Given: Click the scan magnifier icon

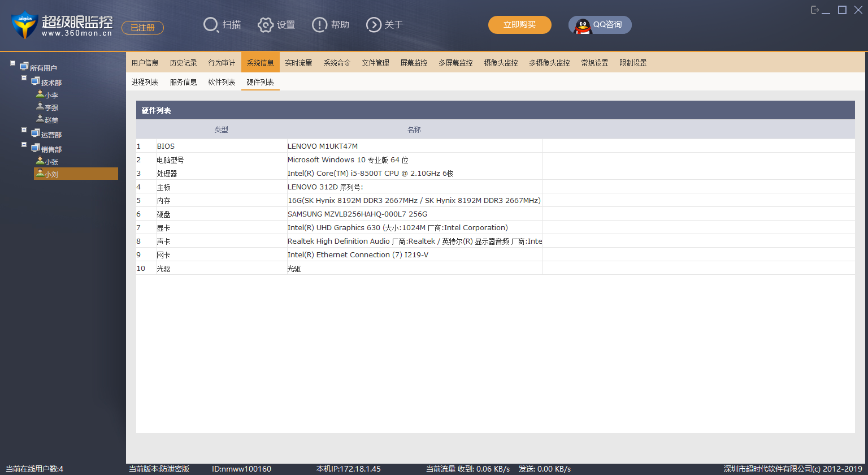Looking at the screenshot, I should (210, 25).
